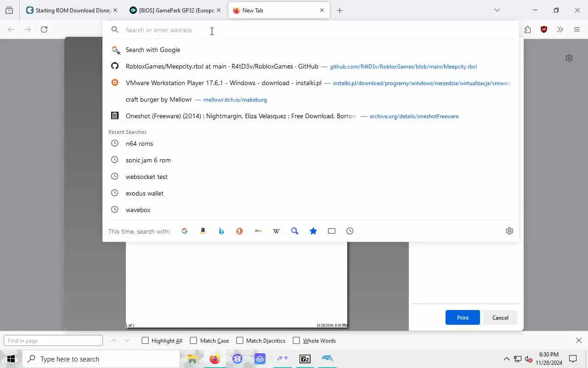This screenshot has height=368, width=588.
Task: Reload the current page
Action: click(44, 29)
